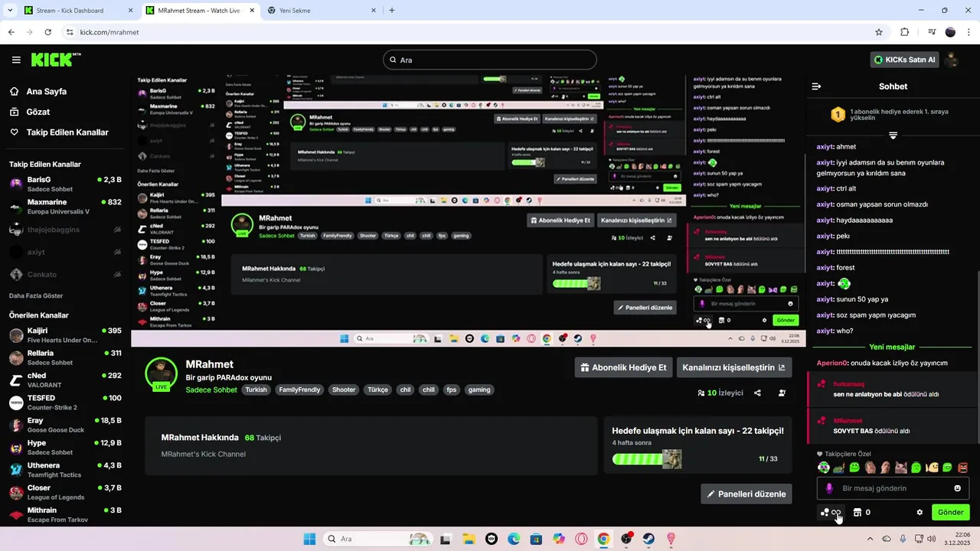Open Maxmarine channel in sidebar
980x551 pixels.
point(65,207)
